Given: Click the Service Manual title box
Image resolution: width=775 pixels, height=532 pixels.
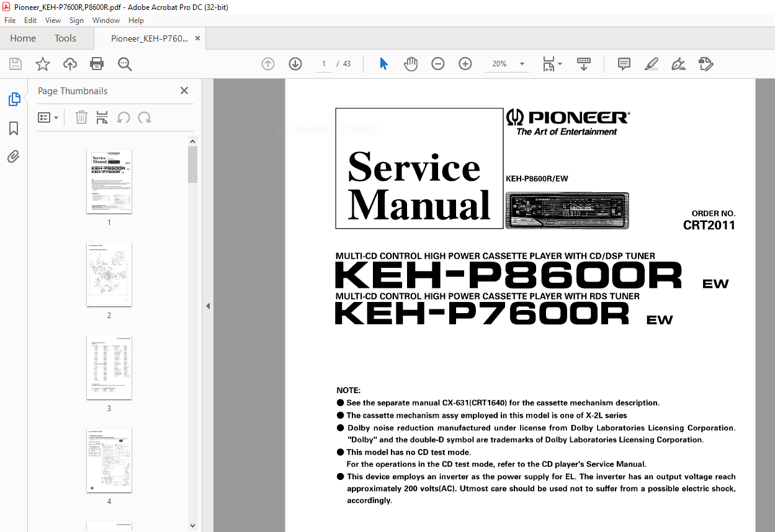Looking at the screenshot, I should 419,169.
